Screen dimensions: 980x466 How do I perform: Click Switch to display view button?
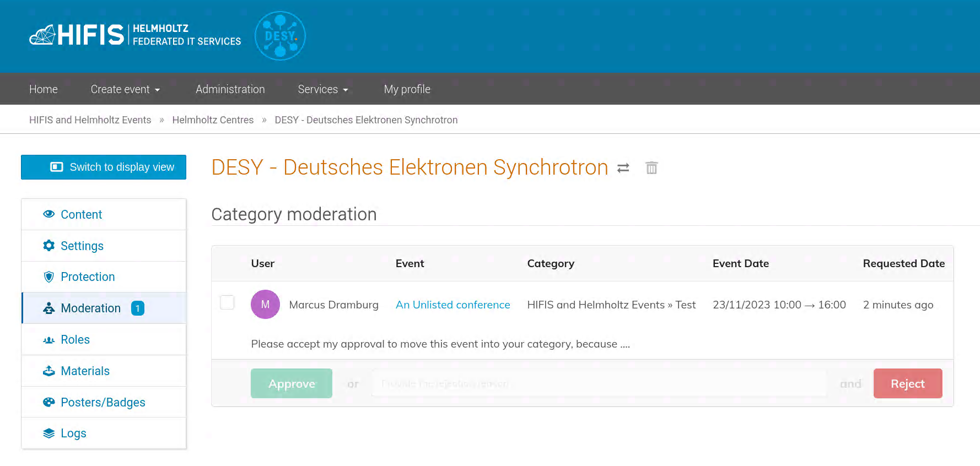[104, 167]
